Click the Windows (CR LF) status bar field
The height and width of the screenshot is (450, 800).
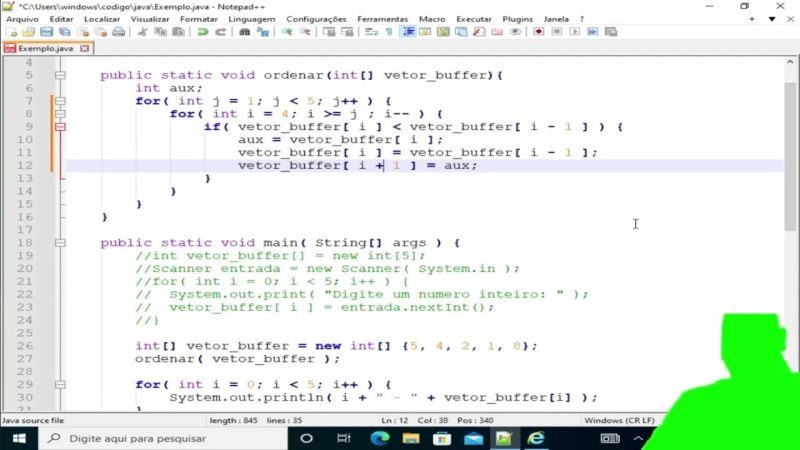coord(619,420)
